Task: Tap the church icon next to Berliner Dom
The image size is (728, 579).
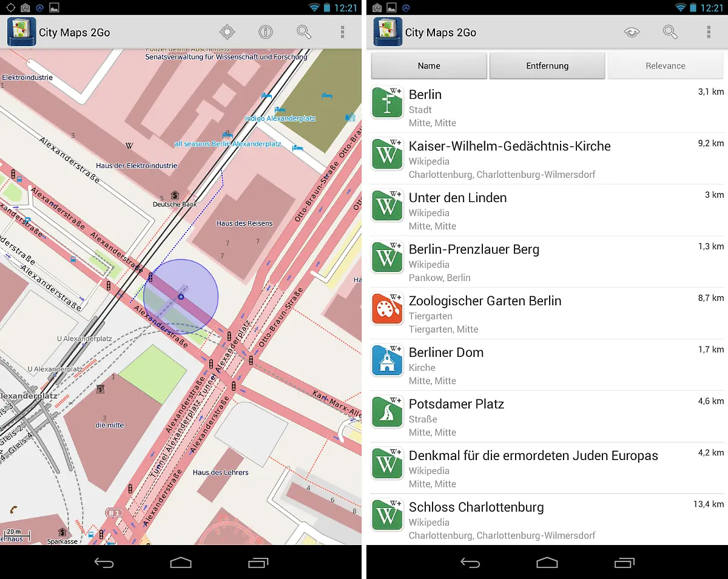Action: [386, 361]
